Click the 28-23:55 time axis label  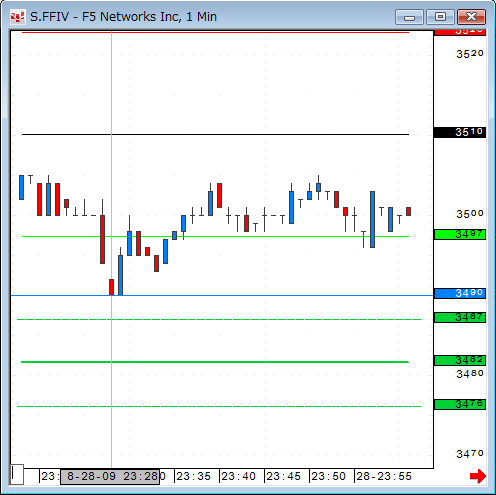384,476
